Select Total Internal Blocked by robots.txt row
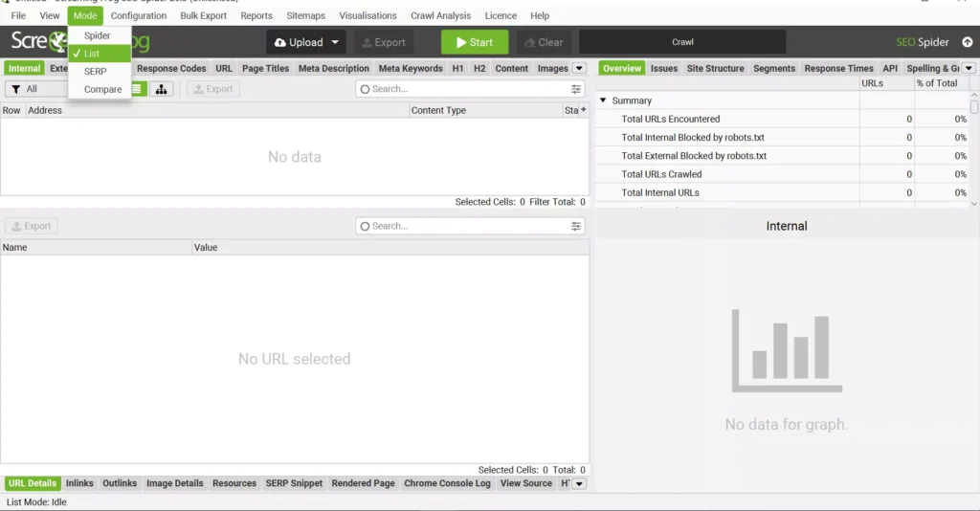The image size is (980, 511). [784, 138]
